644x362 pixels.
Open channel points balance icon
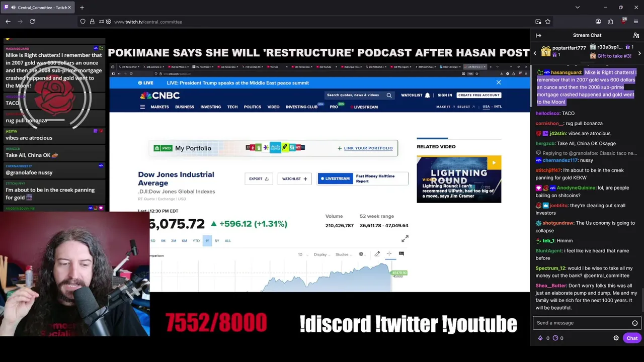tap(555, 338)
